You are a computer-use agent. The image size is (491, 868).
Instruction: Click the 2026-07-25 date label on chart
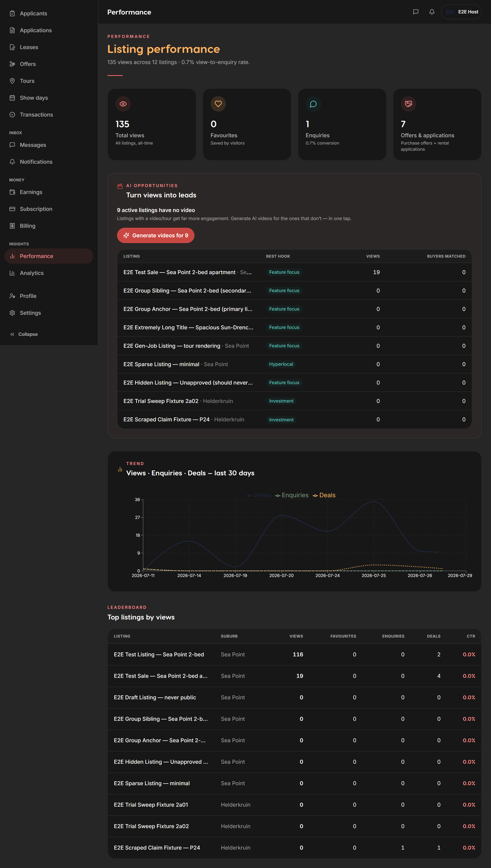374,575
